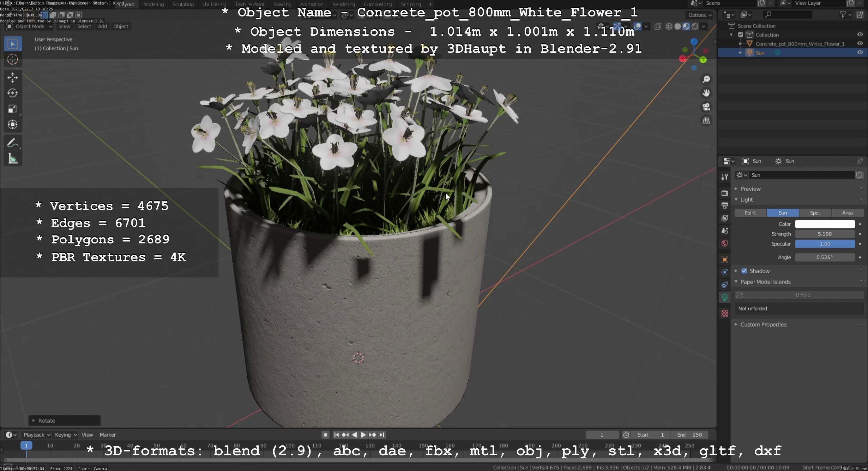Click new collection icon in outliner

click(x=859, y=15)
